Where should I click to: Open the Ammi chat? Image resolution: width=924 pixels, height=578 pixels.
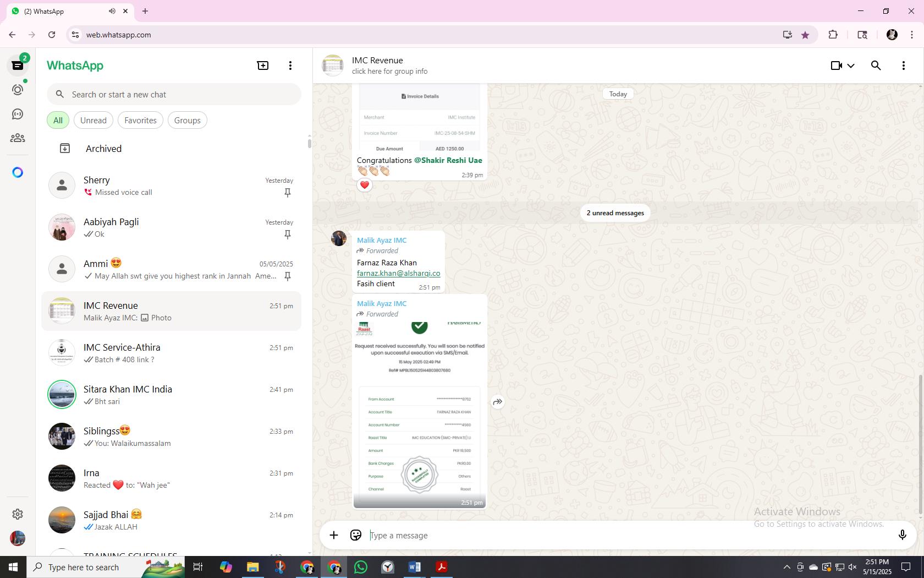point(172,269)
